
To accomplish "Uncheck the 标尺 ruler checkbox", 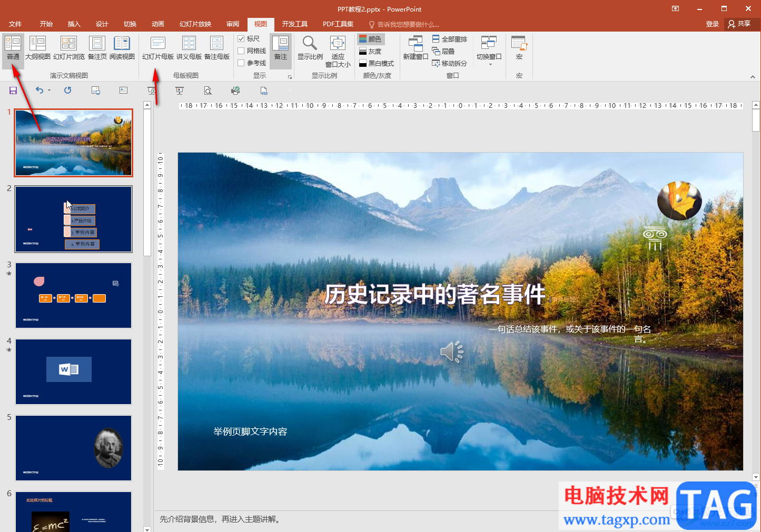I will click(x=241, y=39).
